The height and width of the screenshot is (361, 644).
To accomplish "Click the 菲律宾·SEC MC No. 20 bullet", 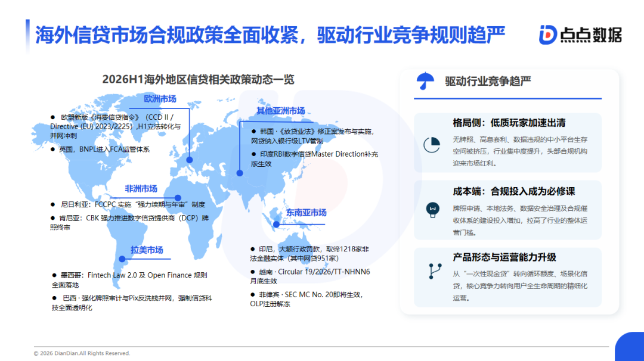I will [x=307, y=299].
